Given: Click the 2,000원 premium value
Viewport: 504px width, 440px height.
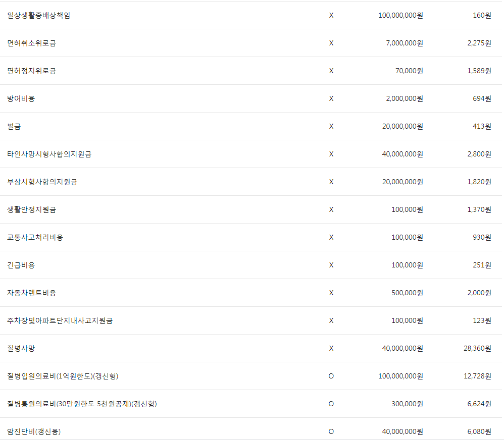Looking at the screenshot, I should [x=479, y=293].
